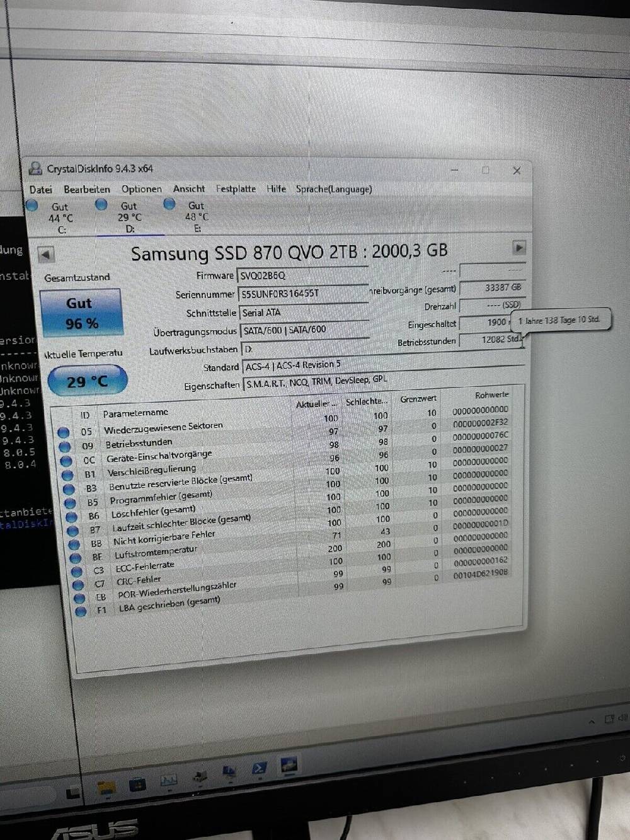The image size is (630, 840).
Task: Click status orb of LBA geschrieben row
Action: click(x=81, y=612)
